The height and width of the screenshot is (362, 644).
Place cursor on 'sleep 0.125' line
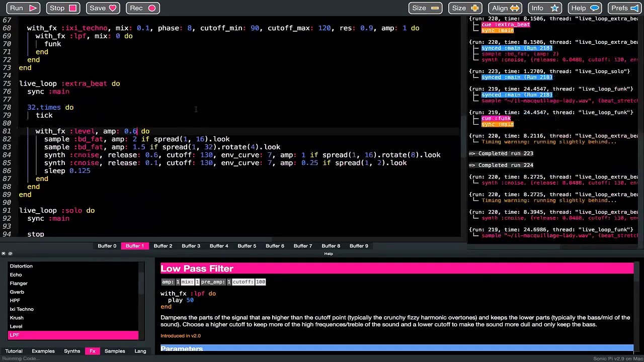[67, 171]
